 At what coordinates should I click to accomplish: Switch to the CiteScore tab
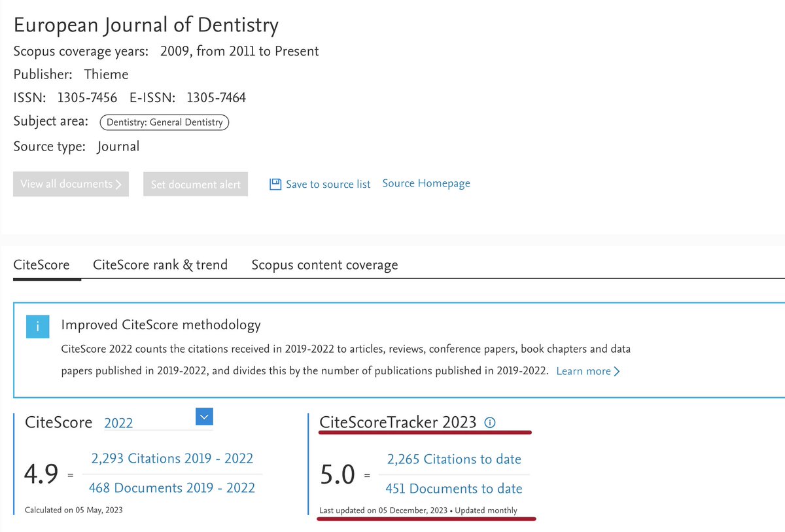[x=41, y=265]
